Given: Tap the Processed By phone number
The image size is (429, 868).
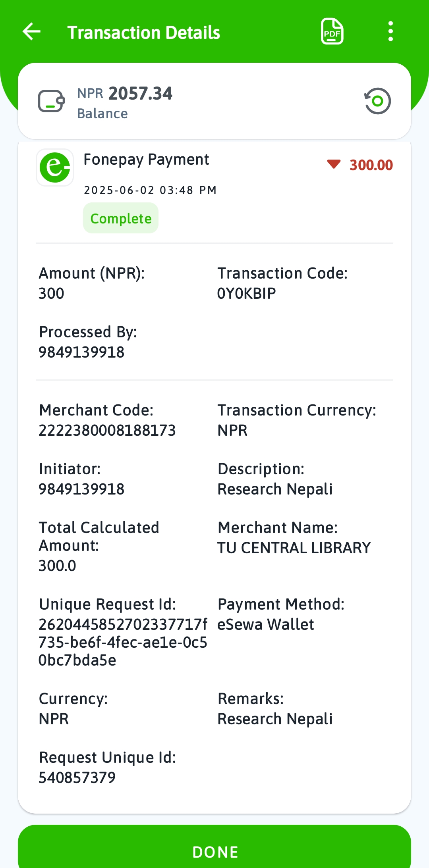Looking at the screenshot, I should [81, 352].
